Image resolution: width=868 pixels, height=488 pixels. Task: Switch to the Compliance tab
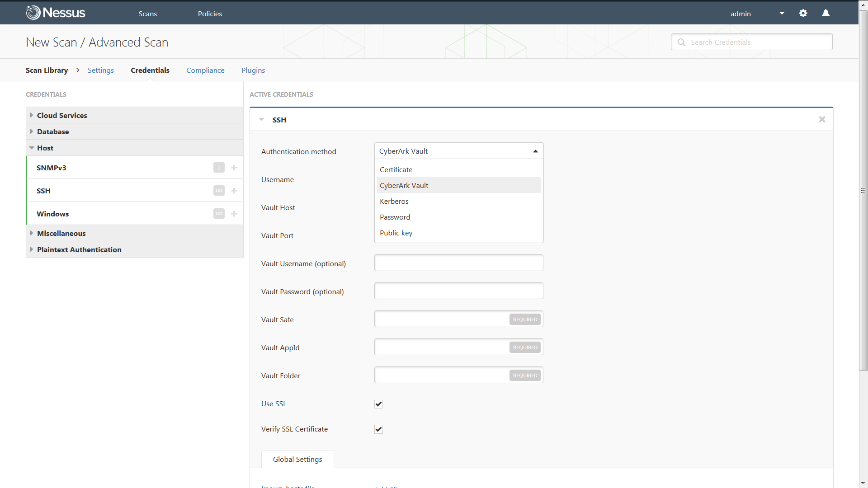click(205, 70)
